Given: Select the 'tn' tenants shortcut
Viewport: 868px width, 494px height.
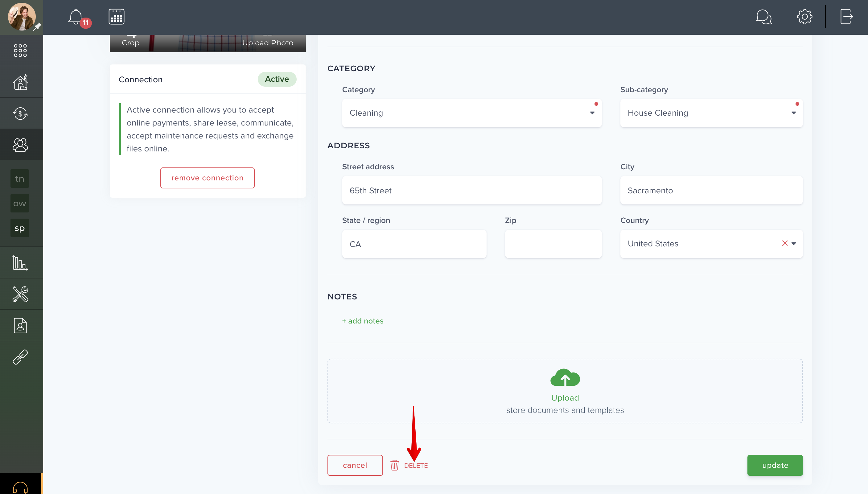Looking at the screenshot, I should point(20,179).
